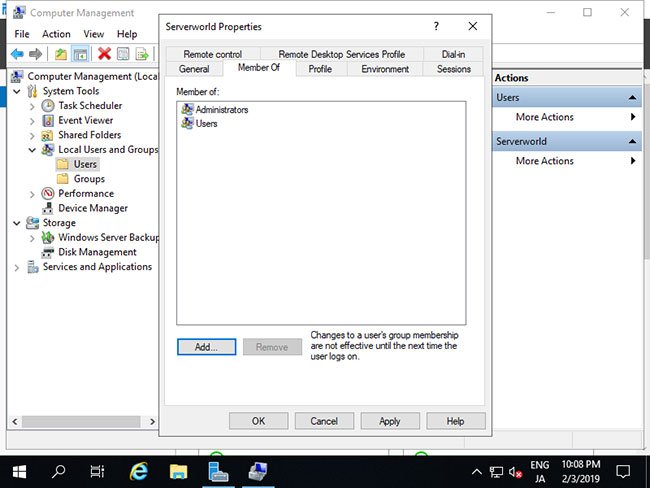The image size is (650, 488).
Task: Click the dialog Help button
Action: pyautogui.click(x=456, y=421)
